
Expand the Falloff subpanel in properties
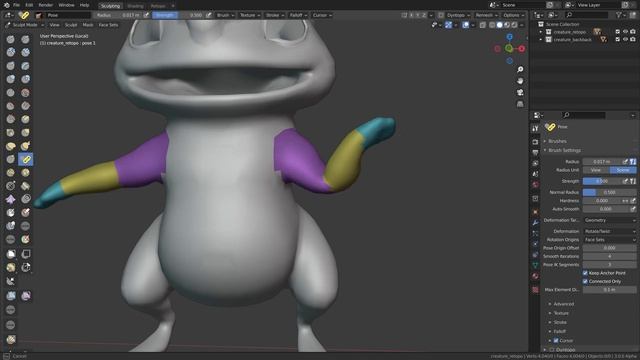pos(560,331)
